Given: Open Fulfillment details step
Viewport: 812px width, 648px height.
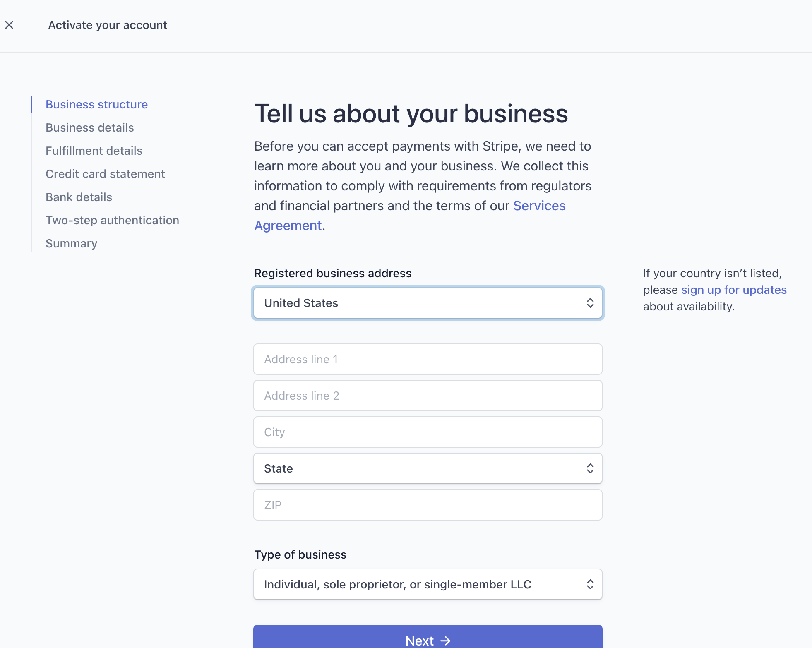Looking at the screenshot, I should [94, 151].
